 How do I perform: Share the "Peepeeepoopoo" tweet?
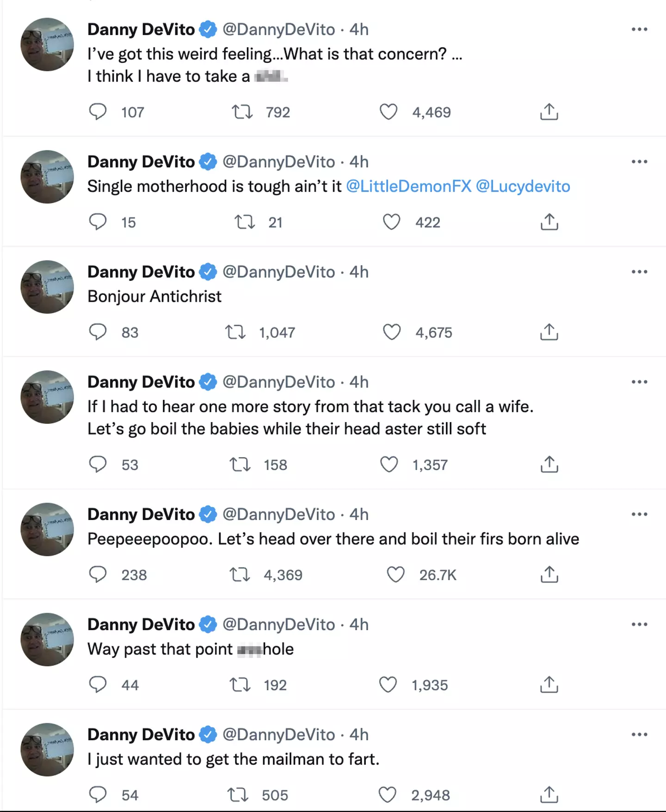[549, 575]
